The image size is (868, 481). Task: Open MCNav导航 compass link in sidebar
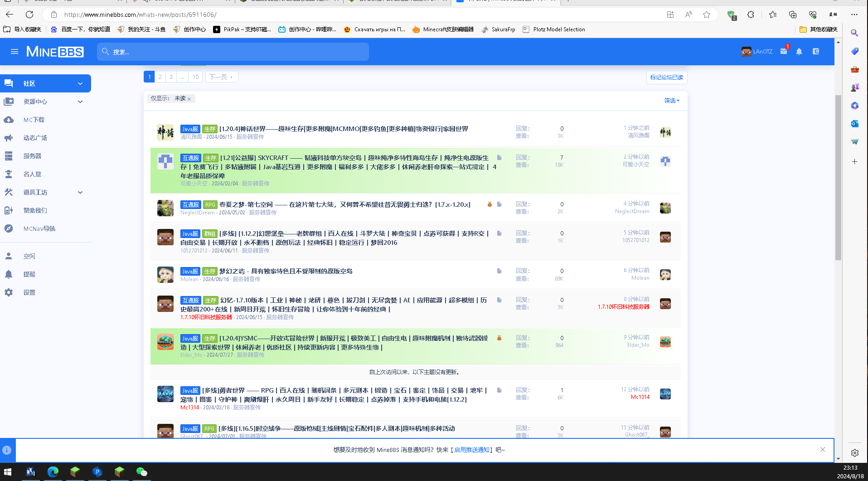pos(39,228)
